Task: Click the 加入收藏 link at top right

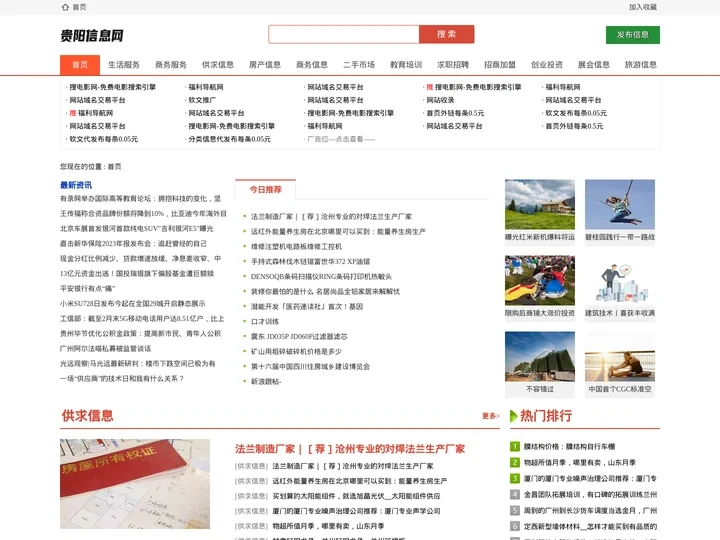Action: pos(642,7)
